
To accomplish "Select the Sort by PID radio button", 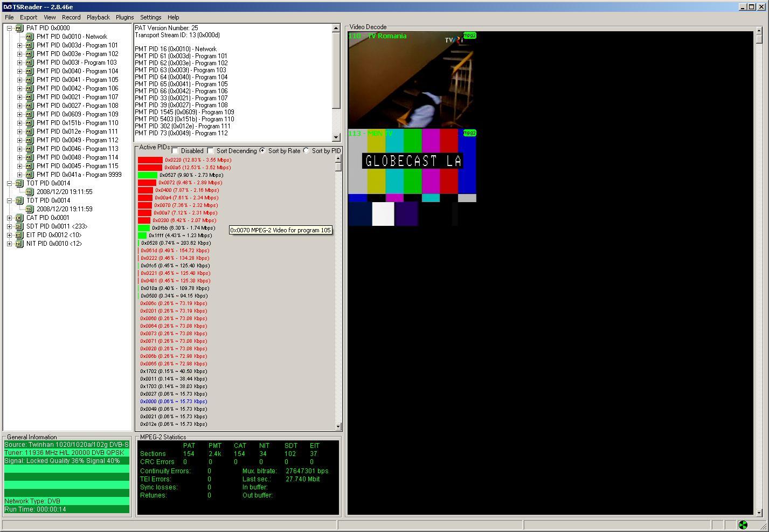I will coord(306,151).
